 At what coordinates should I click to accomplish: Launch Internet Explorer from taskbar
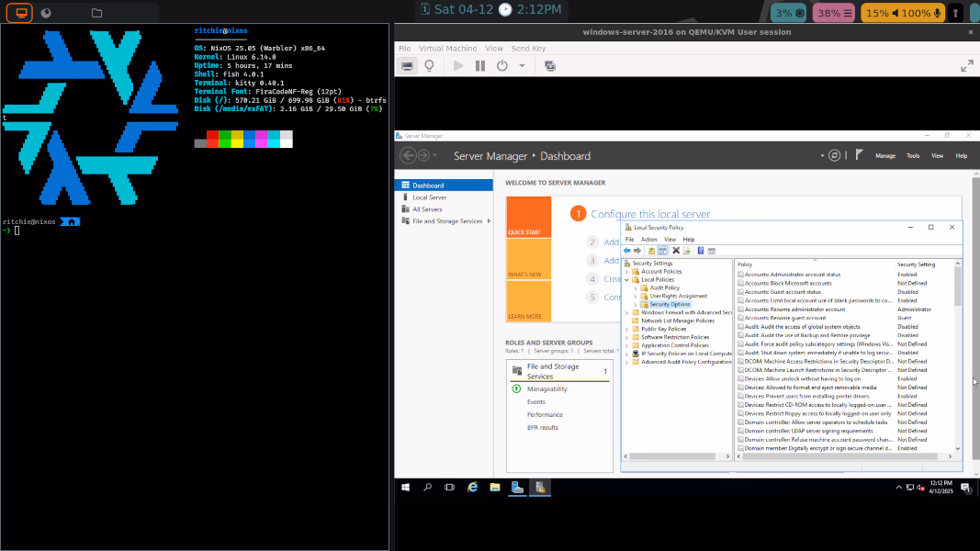tap(472, 488)
